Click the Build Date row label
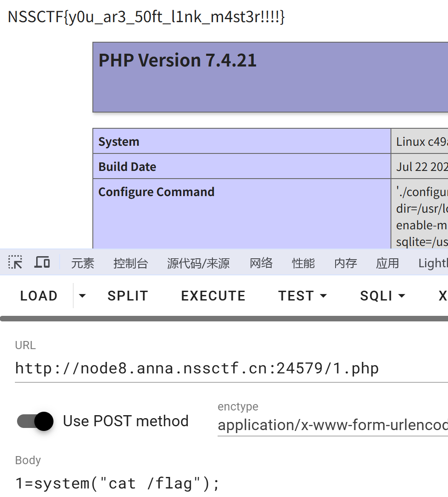The width and height of the screenshot is (448, 497). click(x=127, y=167)
